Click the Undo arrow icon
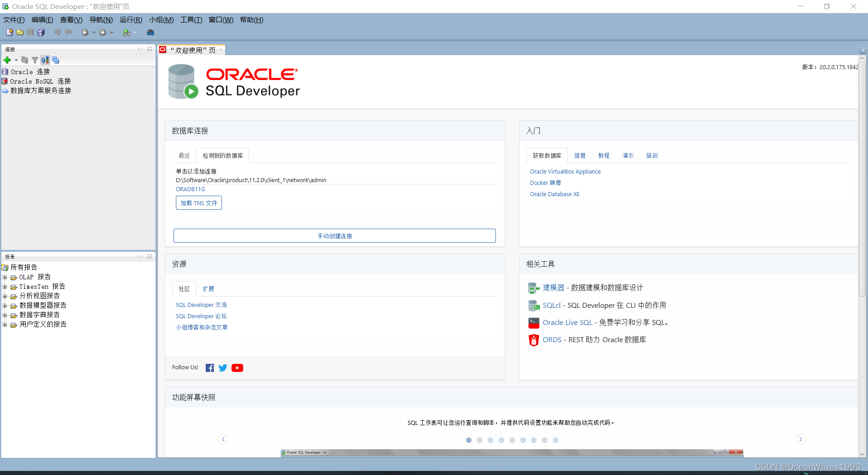 tap(57, 33)
